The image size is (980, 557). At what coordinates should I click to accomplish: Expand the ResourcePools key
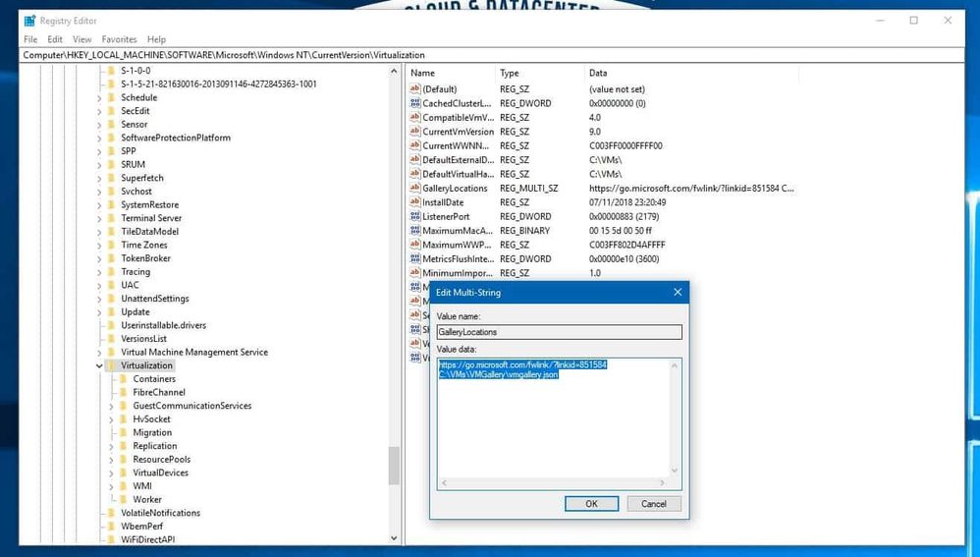point(111,460)
